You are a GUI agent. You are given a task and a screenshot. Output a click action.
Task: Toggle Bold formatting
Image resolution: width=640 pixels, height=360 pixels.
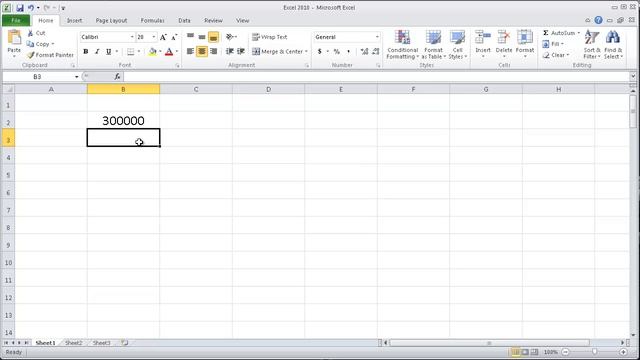coord(86,51)
